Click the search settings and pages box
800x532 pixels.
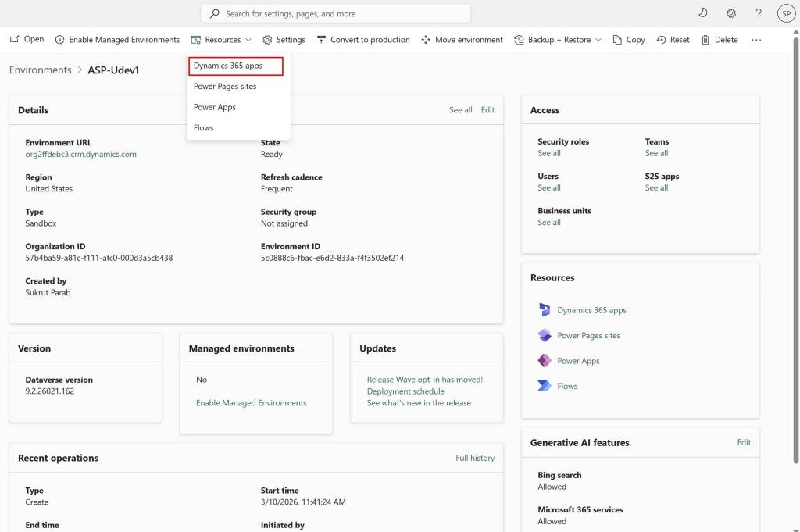(x=336, y=13)
